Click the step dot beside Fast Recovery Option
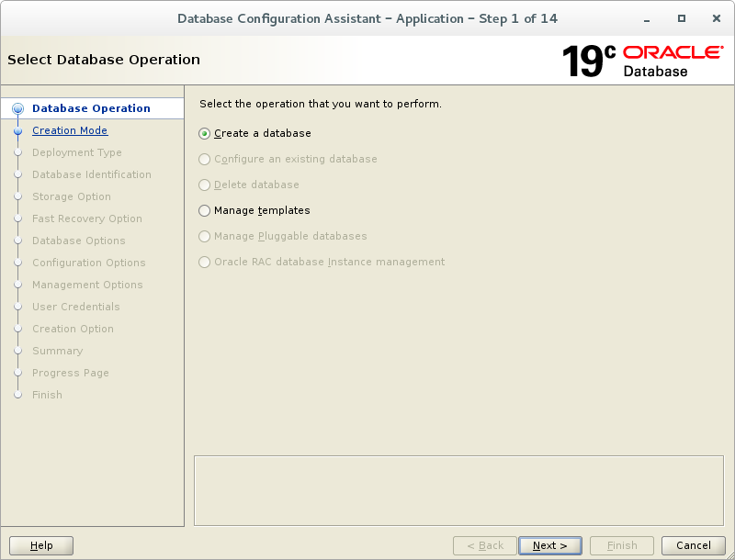735x560 pixels. (18, 218)
